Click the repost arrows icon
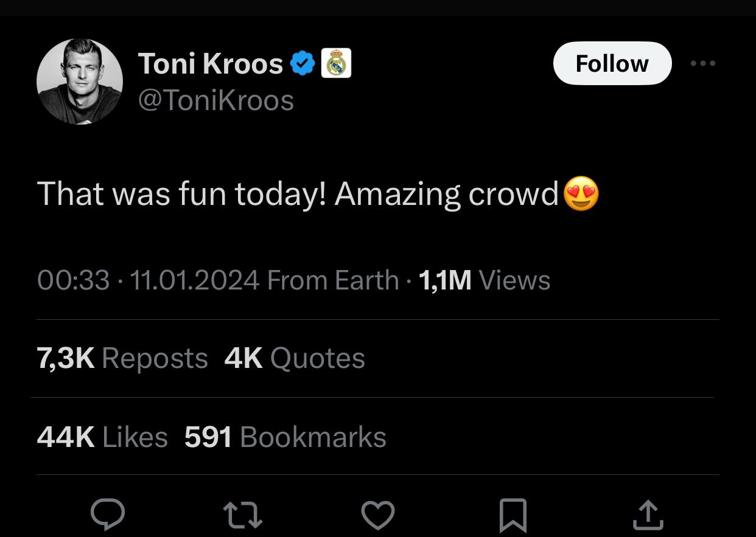Screen dimensions: 756x537 coord(243,514)
